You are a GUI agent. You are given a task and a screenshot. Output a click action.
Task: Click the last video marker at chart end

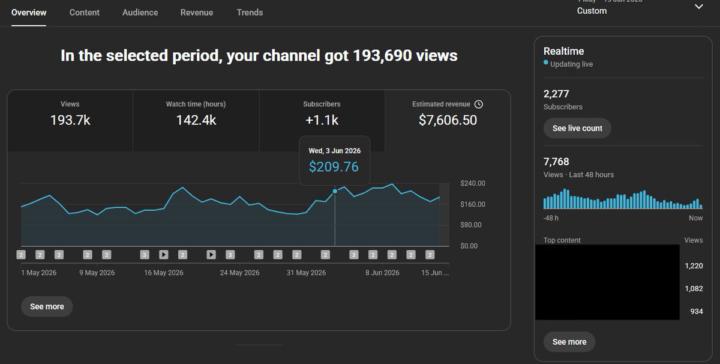[x=430, y=255]
